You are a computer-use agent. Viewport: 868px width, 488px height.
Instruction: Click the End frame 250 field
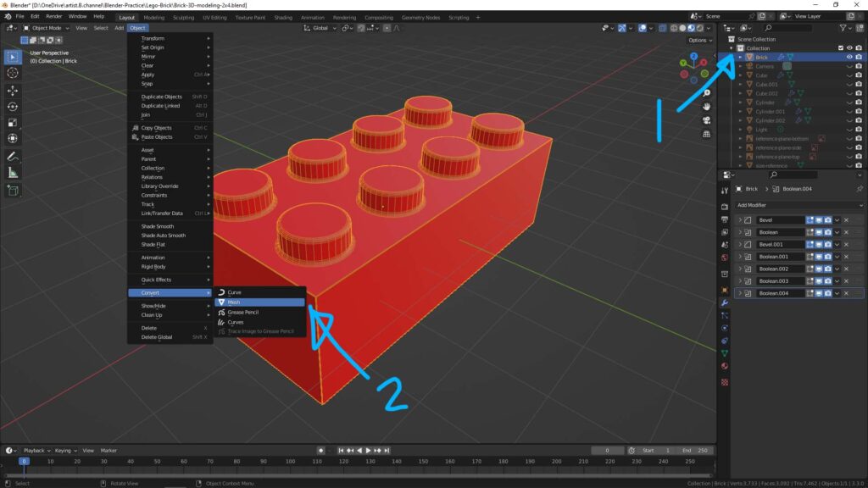tap(696, 451)
